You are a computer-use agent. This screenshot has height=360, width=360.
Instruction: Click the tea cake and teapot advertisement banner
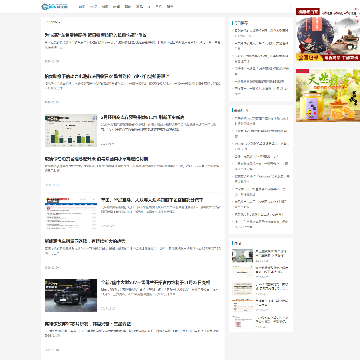coord(328,34)
